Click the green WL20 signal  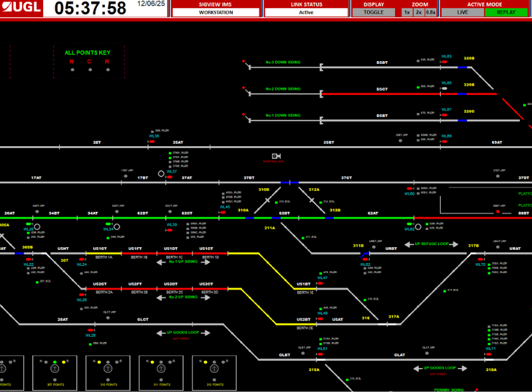[x=29, y=224]
